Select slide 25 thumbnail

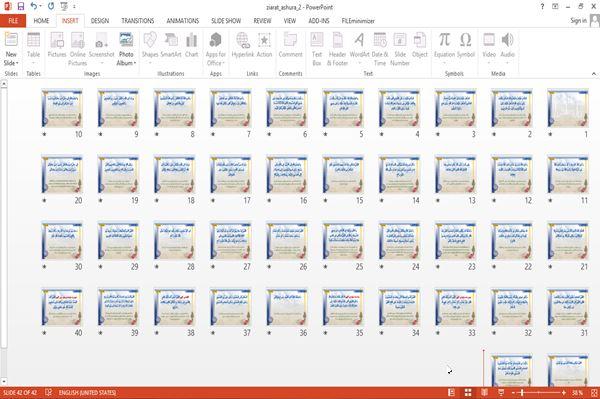[x=343, y=241]
